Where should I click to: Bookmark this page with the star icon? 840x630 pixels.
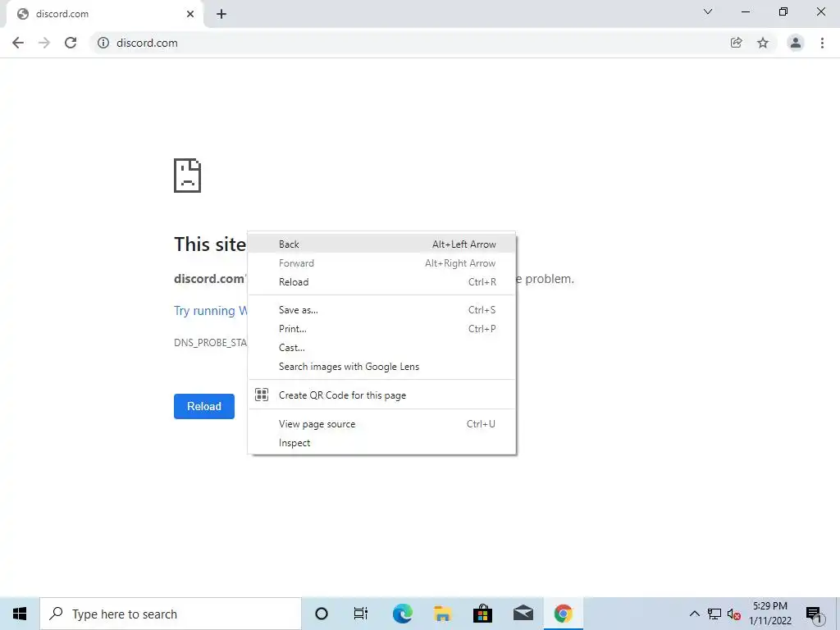tap(763, 43)
